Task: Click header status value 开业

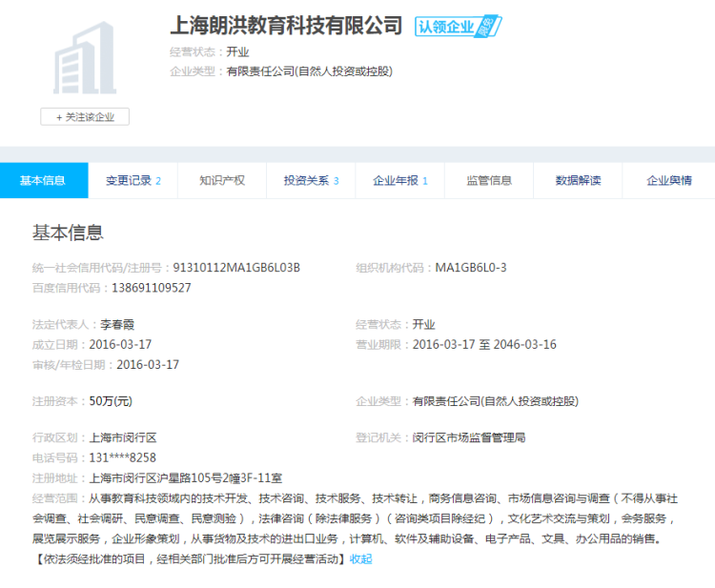Action: (237, 52)
